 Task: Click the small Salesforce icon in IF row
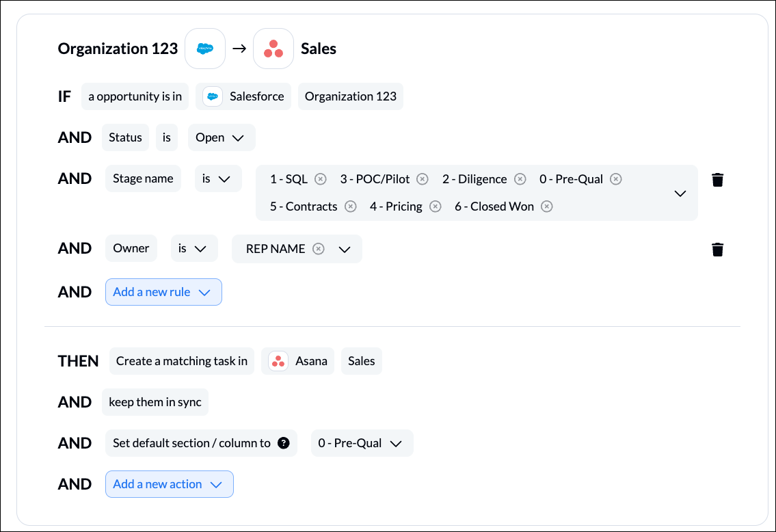pos(213,96)
